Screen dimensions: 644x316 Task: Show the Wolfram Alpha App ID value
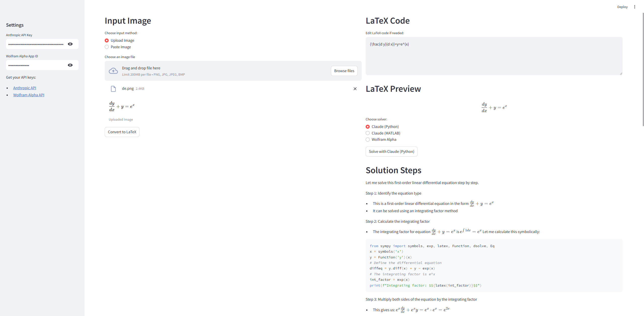[x=70, y=65]
